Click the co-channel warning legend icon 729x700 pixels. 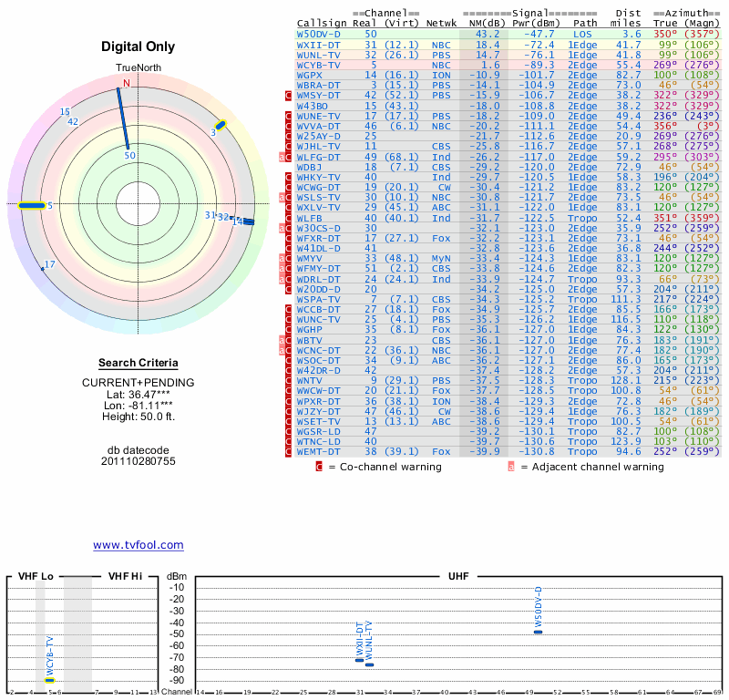coord(318,467)
